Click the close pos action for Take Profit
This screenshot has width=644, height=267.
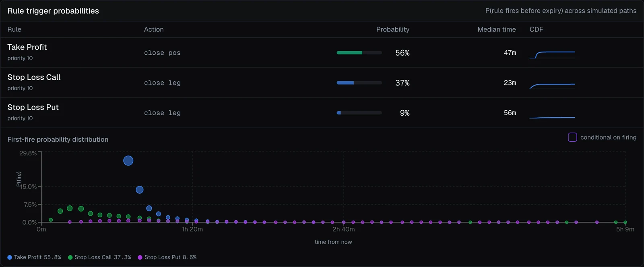click(162, 53)
